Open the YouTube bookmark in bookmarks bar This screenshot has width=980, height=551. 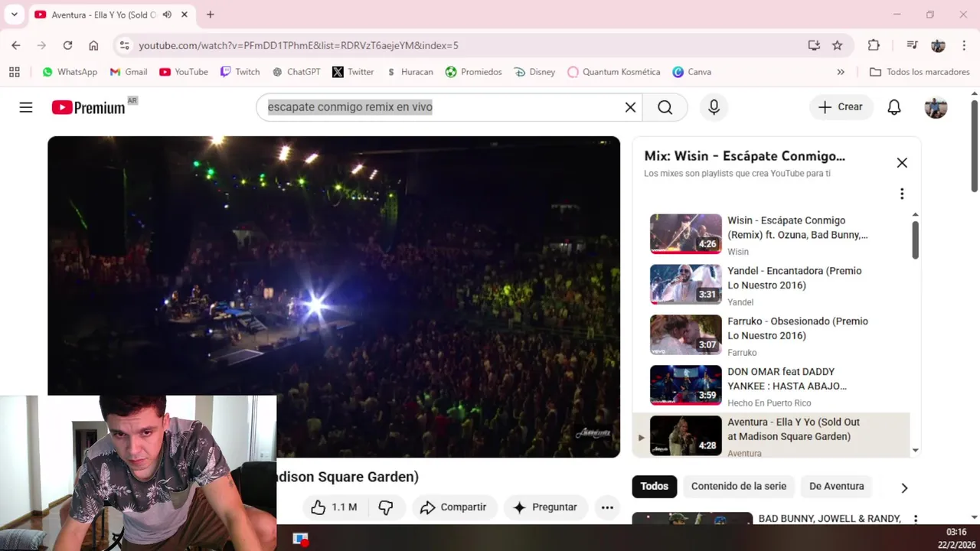coord(184,72)
